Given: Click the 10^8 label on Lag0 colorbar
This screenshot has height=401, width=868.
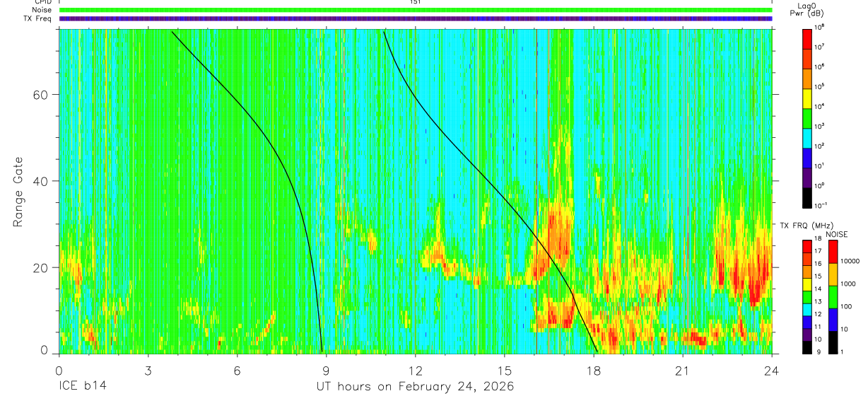Looking at the screenshot, I should tap(820, 27).
